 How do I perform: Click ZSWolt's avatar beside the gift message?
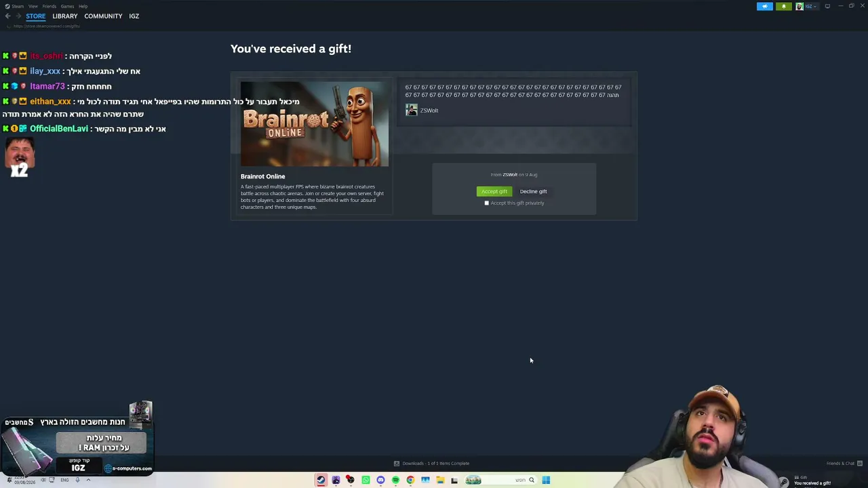coord(412,110)
